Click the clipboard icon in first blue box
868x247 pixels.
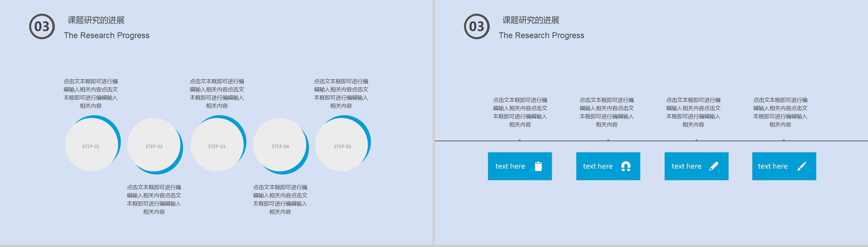point(538,166)
